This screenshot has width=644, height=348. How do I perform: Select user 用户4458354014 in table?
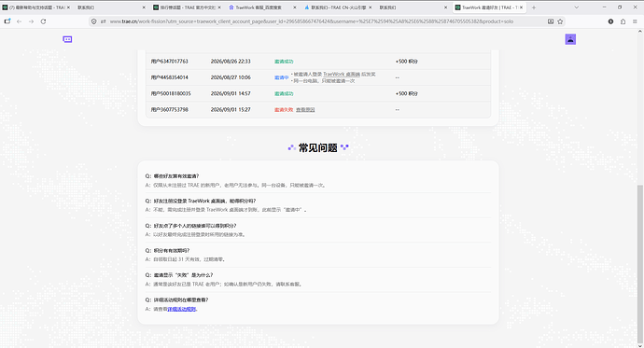169,77
